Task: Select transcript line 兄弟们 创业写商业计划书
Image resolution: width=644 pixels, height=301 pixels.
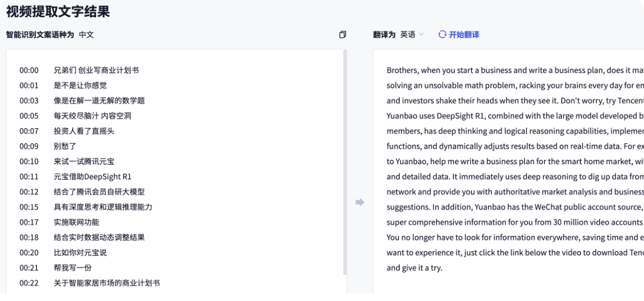Action: tap(96, 70)
